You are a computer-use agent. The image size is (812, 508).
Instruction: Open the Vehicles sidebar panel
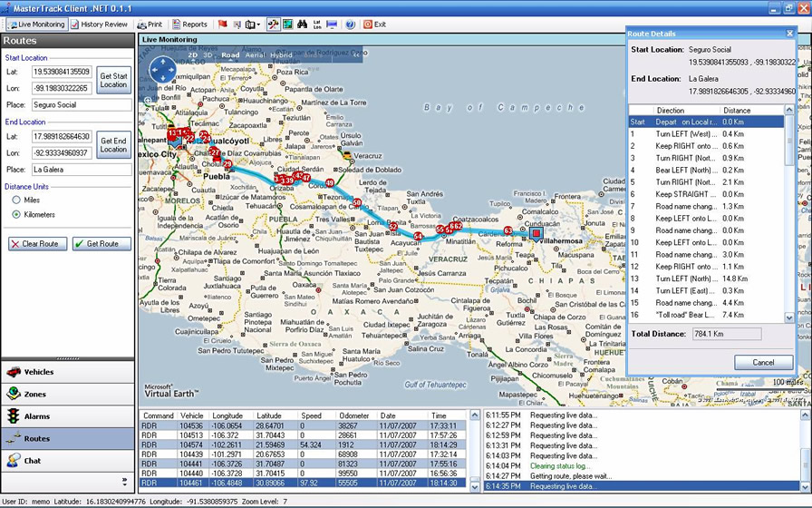[68, 372]
